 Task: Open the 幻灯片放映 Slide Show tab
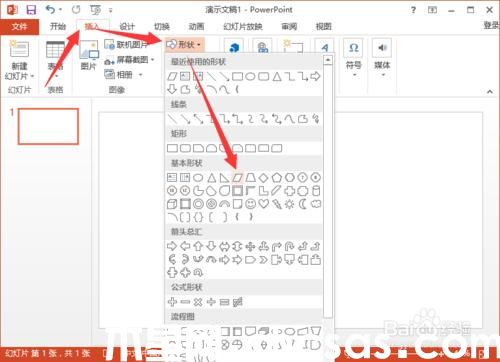coord(243,26)
